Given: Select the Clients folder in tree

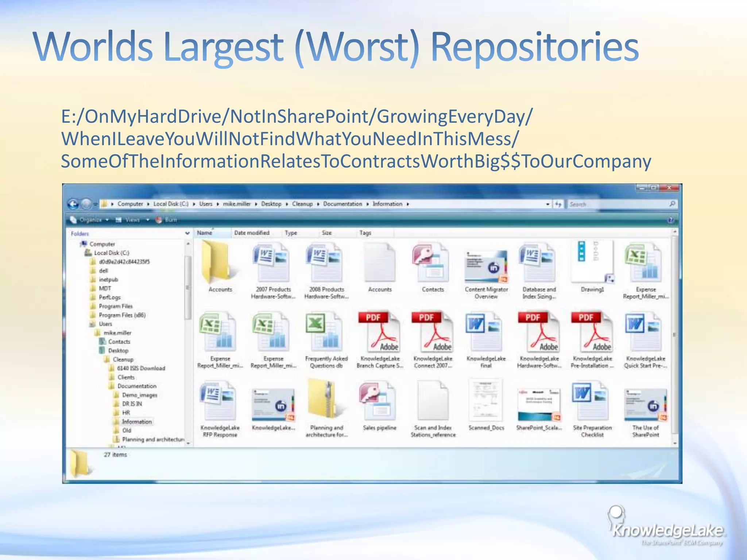Looking at the screenshot, I should coord(126,377).
